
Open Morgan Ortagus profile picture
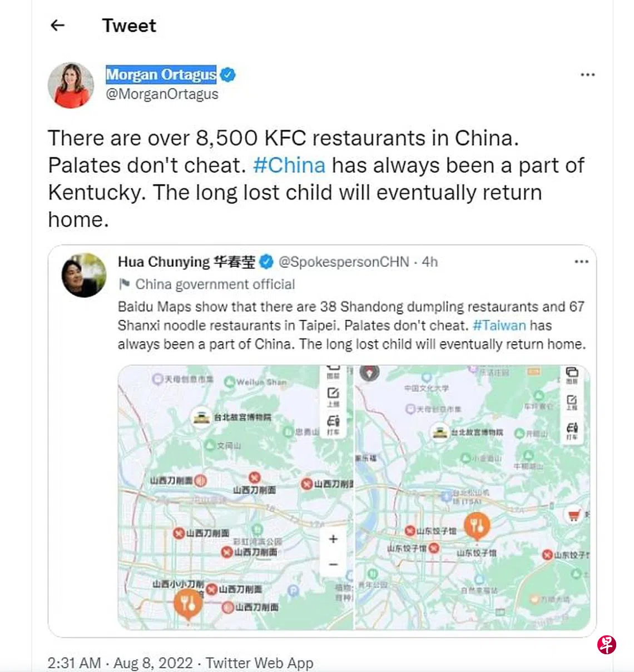pyautogui.click(x=71, y=84)
